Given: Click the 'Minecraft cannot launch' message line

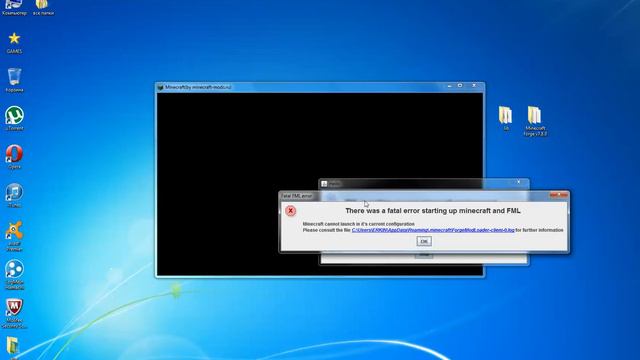Looking at the screenshot, I should [358, 224].
